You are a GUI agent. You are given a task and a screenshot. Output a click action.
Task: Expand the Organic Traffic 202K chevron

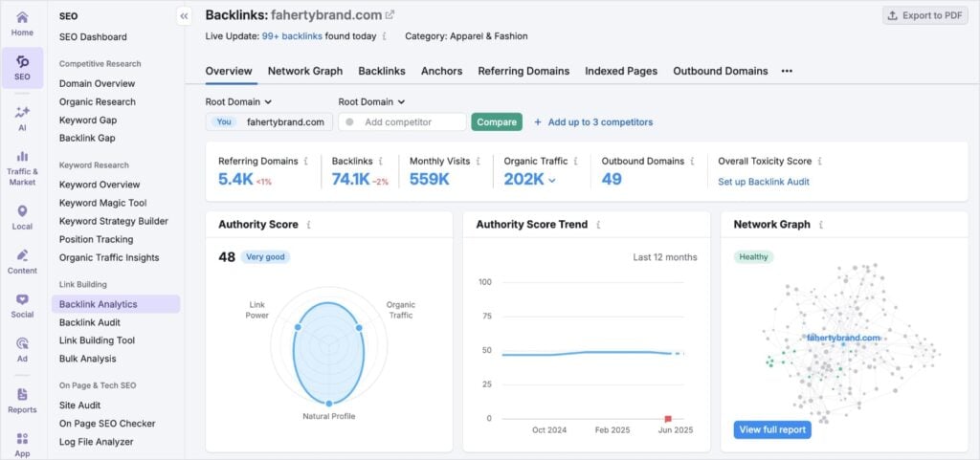[552, 181]
